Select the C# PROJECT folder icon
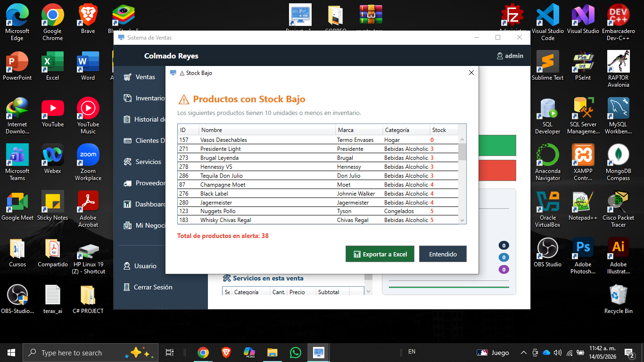Screen dimensions: 644x362 click(x=88, y=299)
